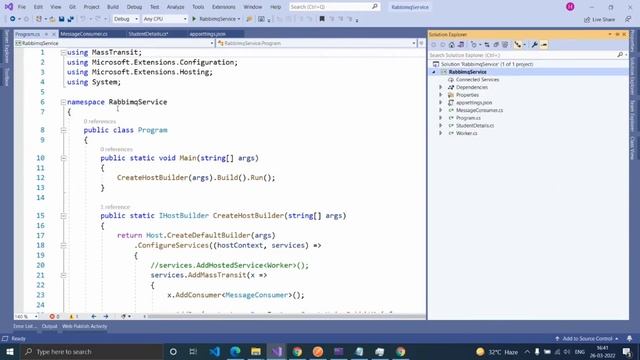The height and width of the screenshot is (360, 640).
Task: Click Collapse All icon in Solution Explorer toolbar
Action: pyautogui.click(x=496, y=45)
